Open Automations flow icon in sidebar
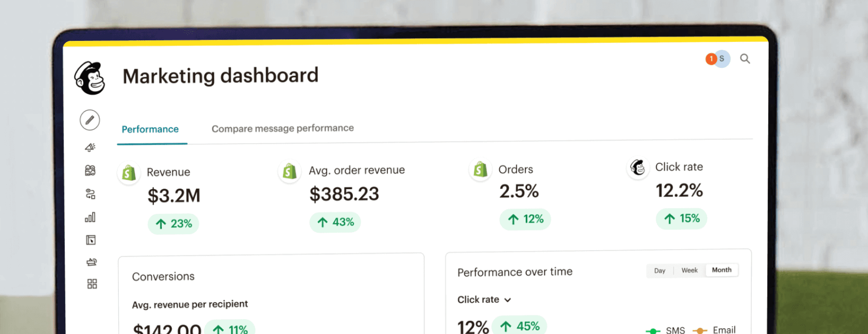 coord(90,194)
